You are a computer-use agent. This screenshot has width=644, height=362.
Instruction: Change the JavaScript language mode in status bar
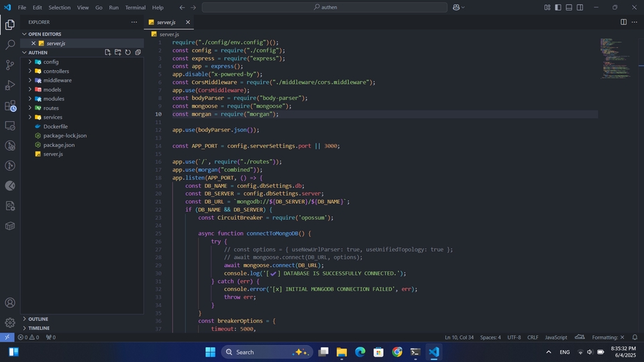[x=555, y=337]
